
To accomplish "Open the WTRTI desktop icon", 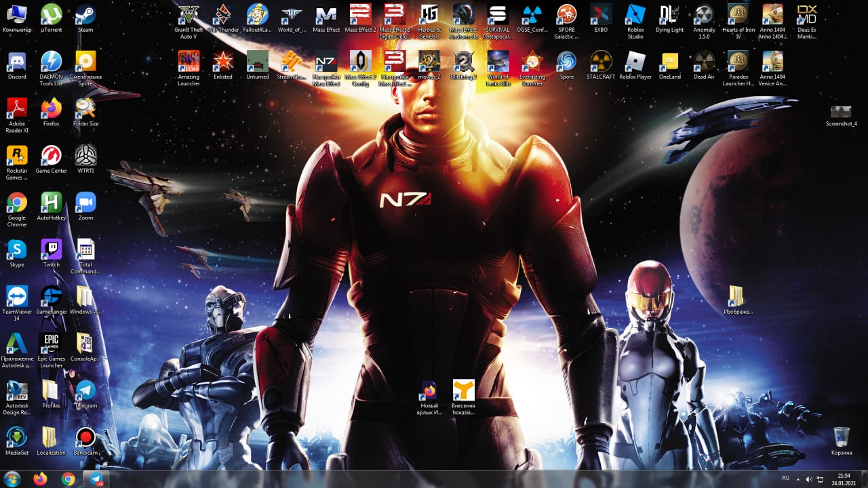I will pos(85,159).
